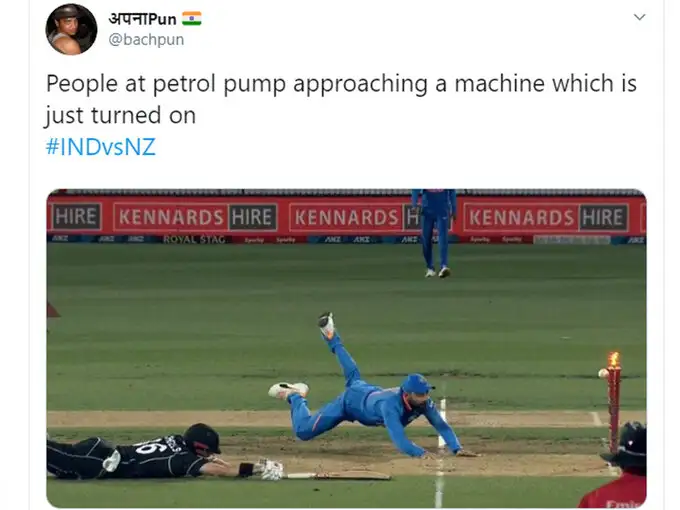This screenshot has width=680, height=510.
Task: Click the अपनाPun display name
Action: pyautogui.click(x=142, y=19)
